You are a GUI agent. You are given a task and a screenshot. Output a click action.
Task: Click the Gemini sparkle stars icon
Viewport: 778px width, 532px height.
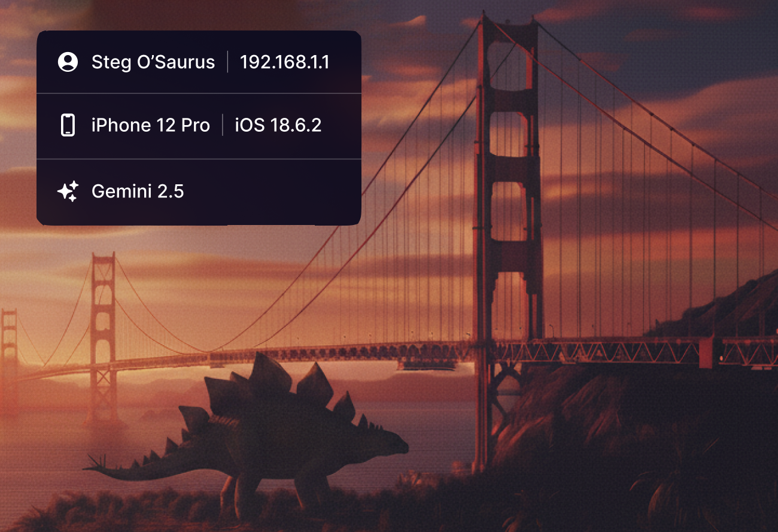(68, 191)
